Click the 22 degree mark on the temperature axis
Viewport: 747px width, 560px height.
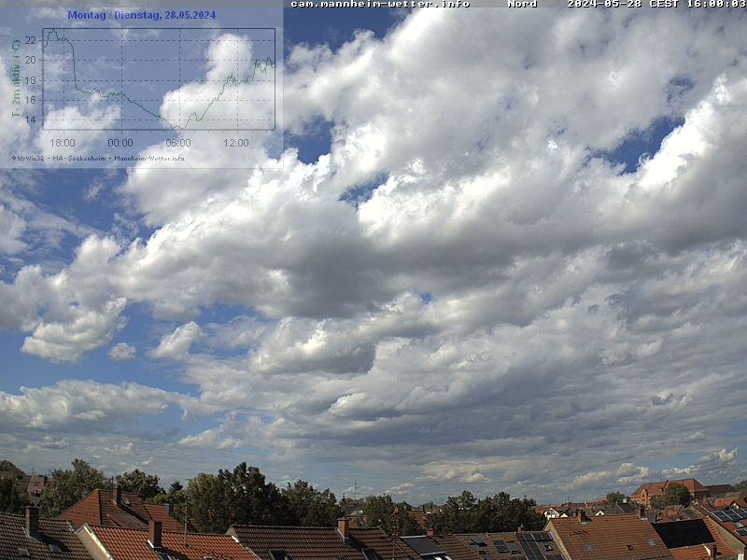click(31, 40)
